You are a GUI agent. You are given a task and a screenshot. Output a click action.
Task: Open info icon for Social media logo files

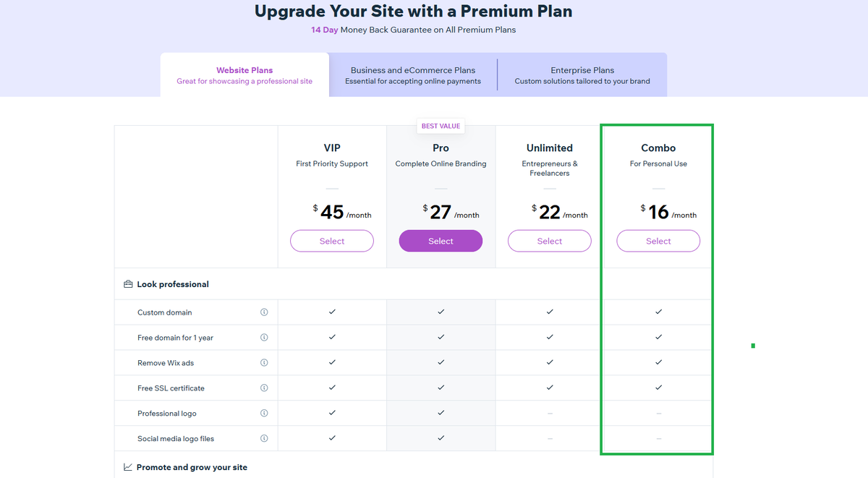pyautogui.click(x=264, y=439)
